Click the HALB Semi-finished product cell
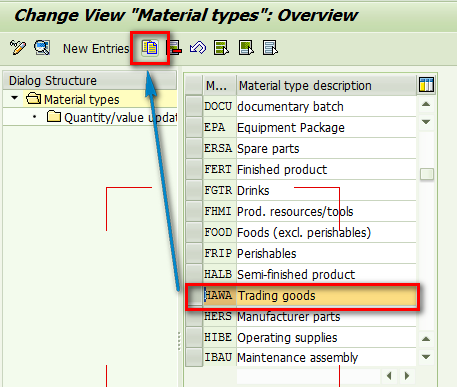 click(326, 274)
